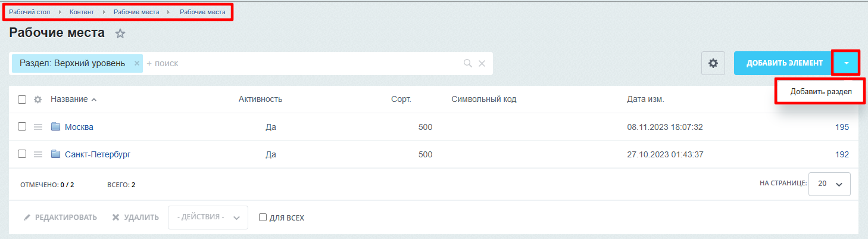Expand the arrow next to Добавить элемент
The height and width of the screenshot is (239, 868).
coord(846,63)
